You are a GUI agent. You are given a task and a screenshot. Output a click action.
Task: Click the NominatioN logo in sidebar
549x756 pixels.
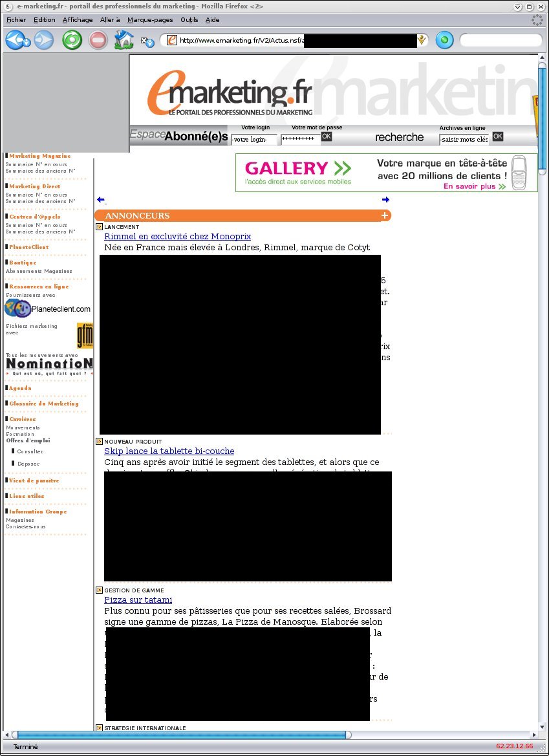(x=49, y=366)
